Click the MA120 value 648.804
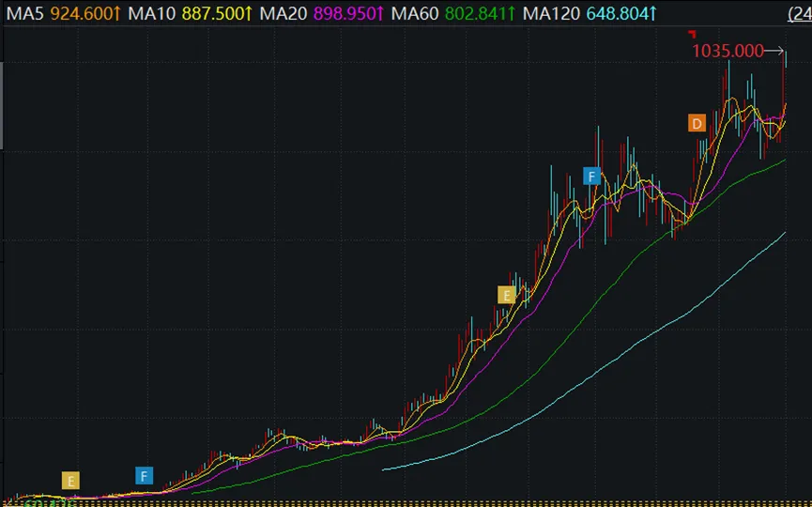Image resolution: width=812 pixels, height=507 pixels. [615, 14]
